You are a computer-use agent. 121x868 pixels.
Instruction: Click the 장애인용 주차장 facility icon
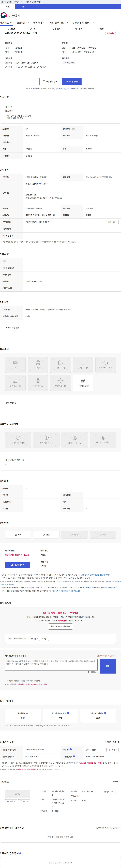point(18,440)
